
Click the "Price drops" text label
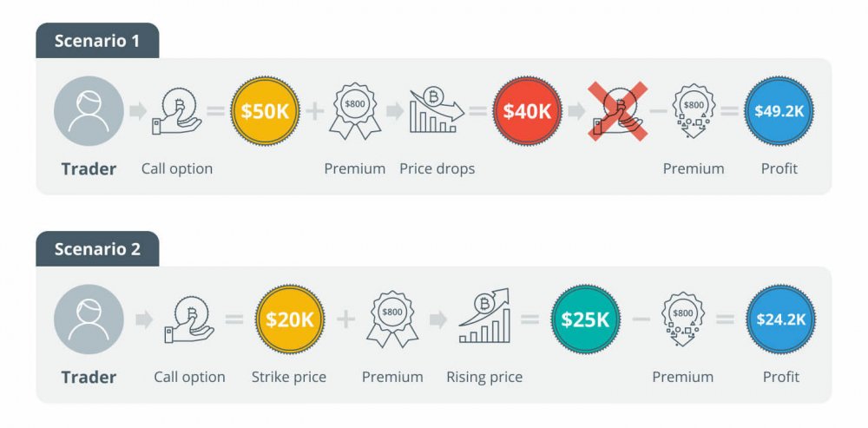(437, 168)
